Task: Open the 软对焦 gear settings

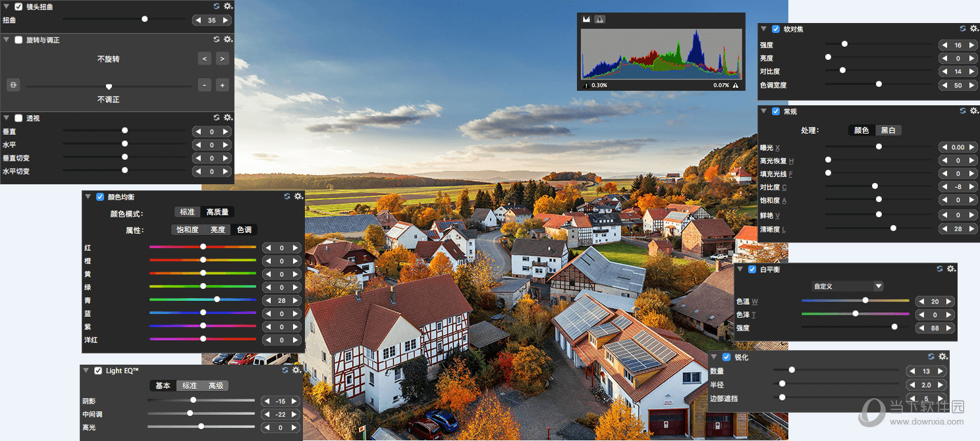Action: (973, 29)
